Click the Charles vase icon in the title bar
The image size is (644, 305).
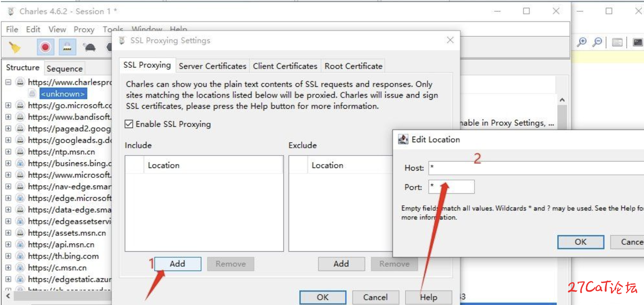pos(11,12)
